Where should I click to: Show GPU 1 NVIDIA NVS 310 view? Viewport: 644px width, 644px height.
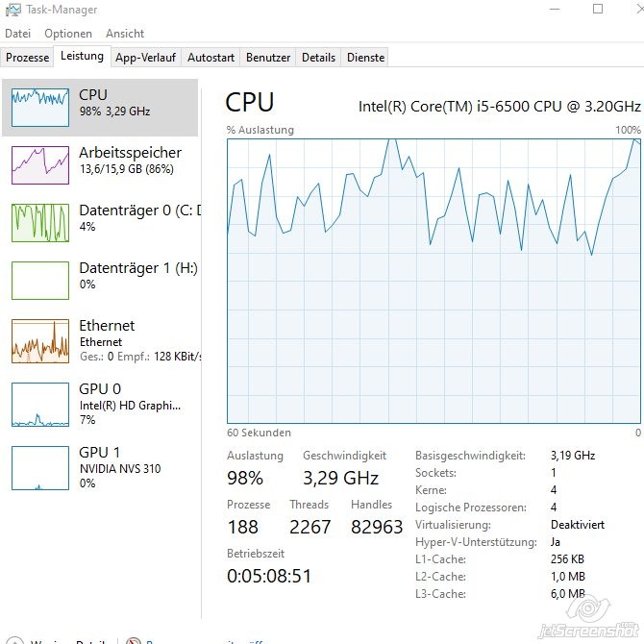pos(40,467)
